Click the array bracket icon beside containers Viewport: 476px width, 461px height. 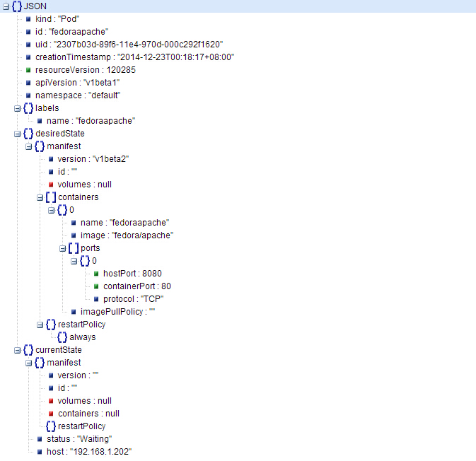pyautogui.click(x=51, y=197)
